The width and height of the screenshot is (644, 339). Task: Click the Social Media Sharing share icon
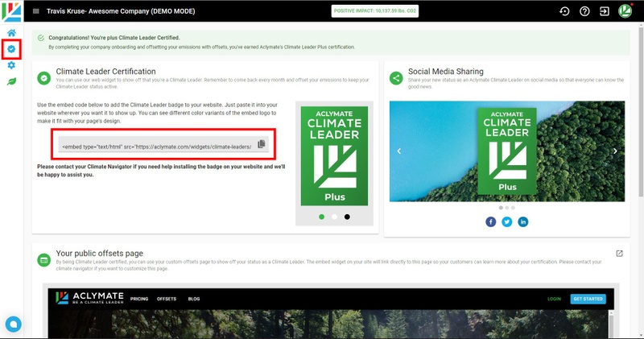click(396, 78)
